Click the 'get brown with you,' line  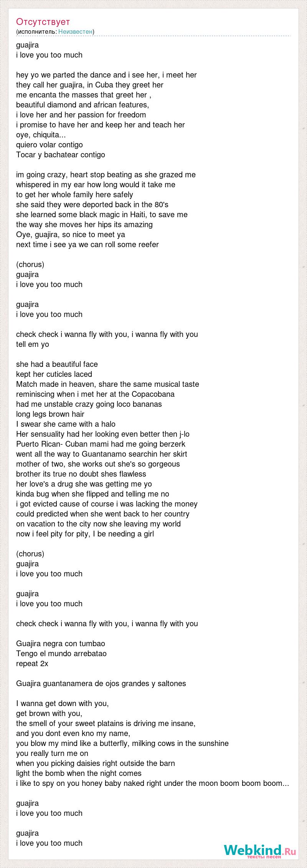pyautogui.click(x=49, y=713)
